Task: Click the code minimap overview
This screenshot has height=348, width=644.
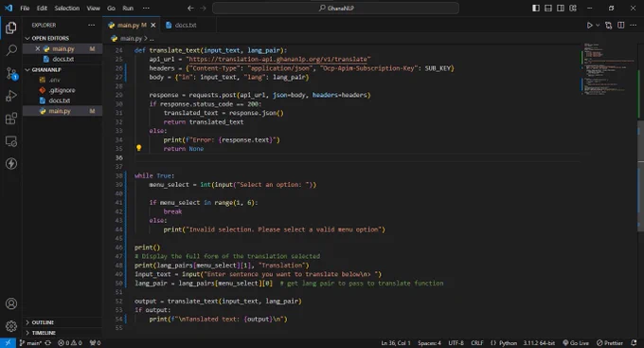Action: [609, 68]
